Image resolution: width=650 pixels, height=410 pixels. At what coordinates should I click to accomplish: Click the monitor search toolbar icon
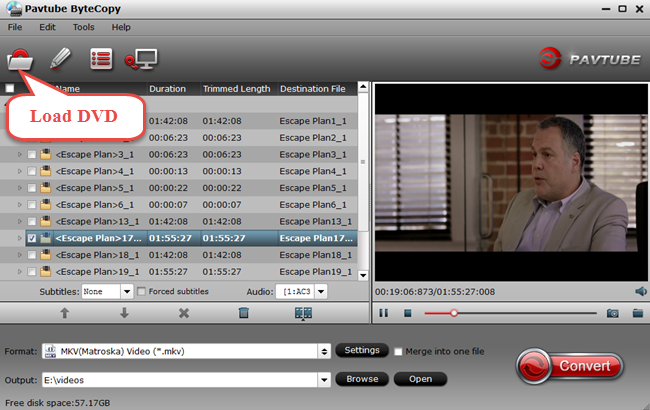click(141, 59)
